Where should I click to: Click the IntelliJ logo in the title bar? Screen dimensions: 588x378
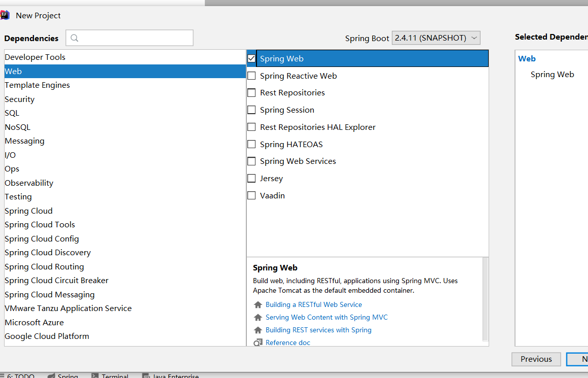(5, 15)
